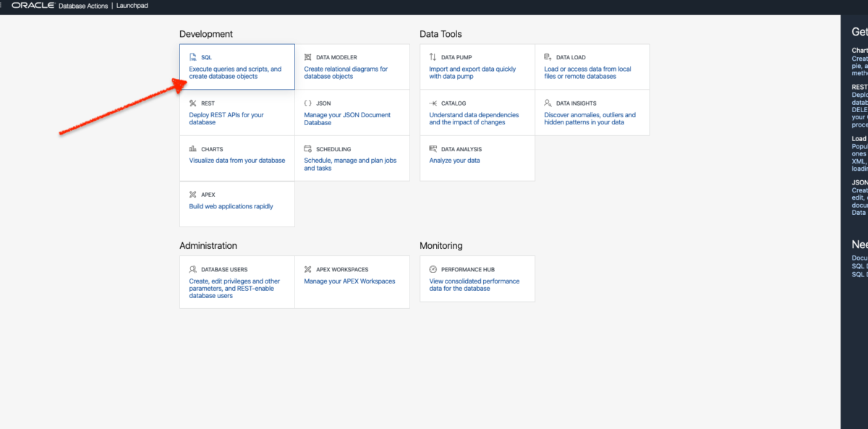868x429 pixels.
Task: Open Data Analysis via its icon
Action: [433, 149]
